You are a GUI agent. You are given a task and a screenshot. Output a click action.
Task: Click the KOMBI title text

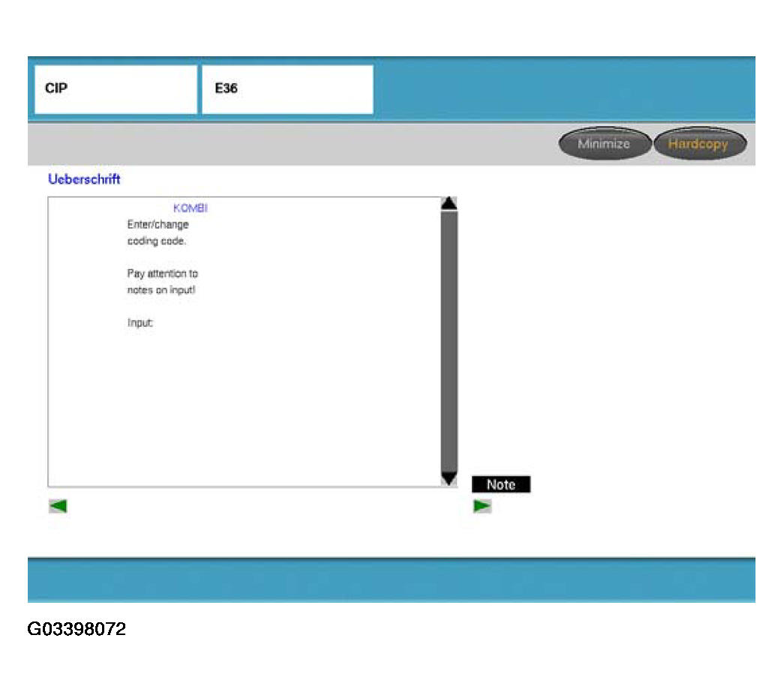click(x=190, y=208)
